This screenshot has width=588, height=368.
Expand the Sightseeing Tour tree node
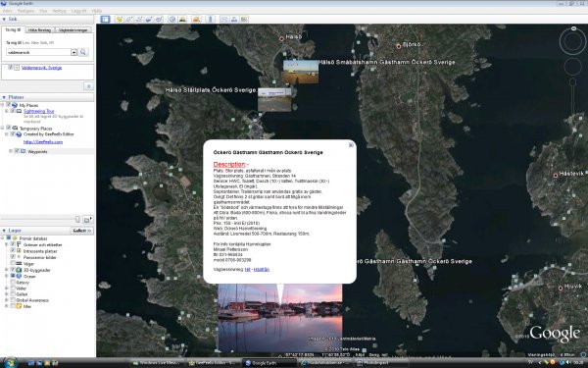7,111
